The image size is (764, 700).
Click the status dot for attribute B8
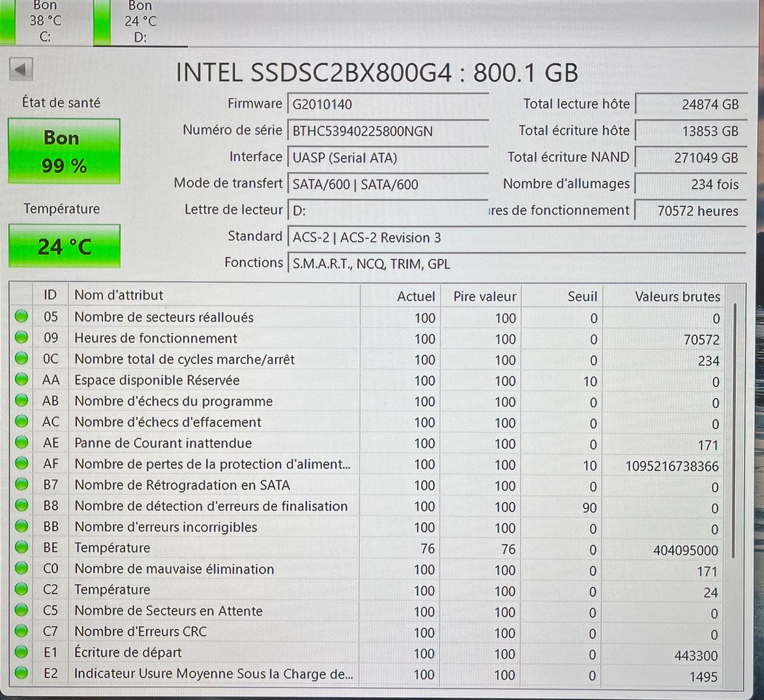coord(21,505)
